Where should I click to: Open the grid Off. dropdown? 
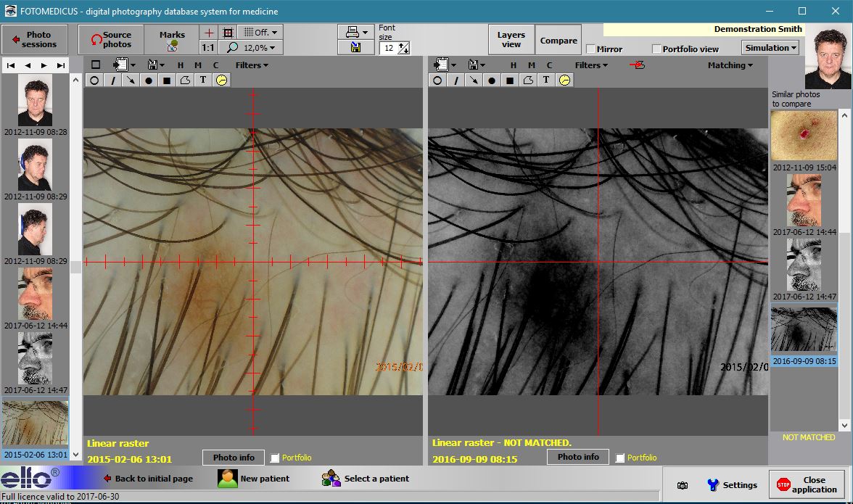(x=260, y=33)
